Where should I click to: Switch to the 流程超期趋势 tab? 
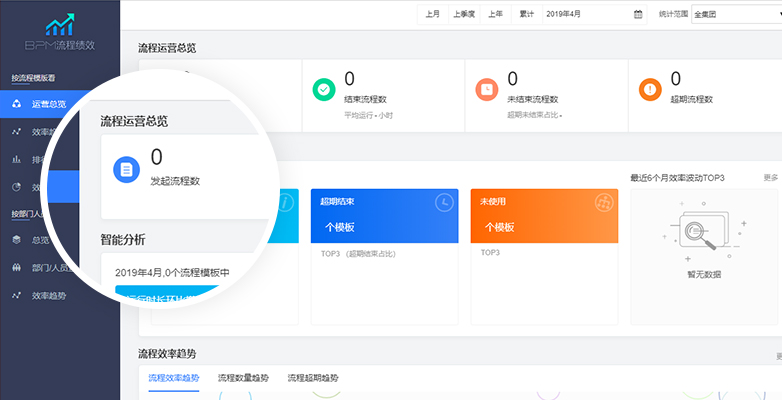[x=312, y=378]
